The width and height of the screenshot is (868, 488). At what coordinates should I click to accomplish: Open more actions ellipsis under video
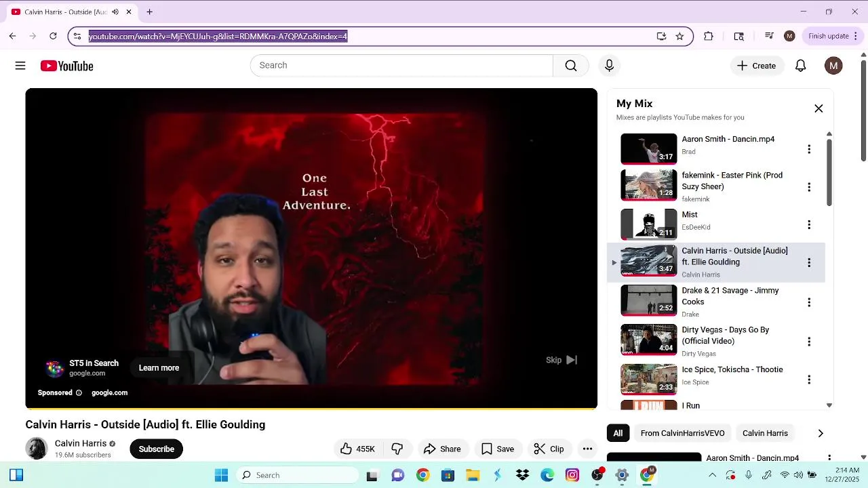(x=587, y=449)
